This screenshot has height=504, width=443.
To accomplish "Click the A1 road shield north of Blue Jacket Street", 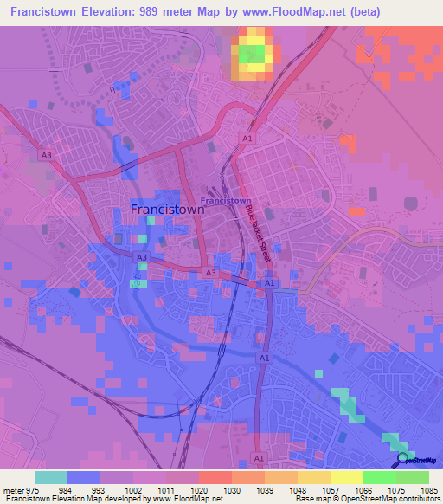I will [247, 139].
